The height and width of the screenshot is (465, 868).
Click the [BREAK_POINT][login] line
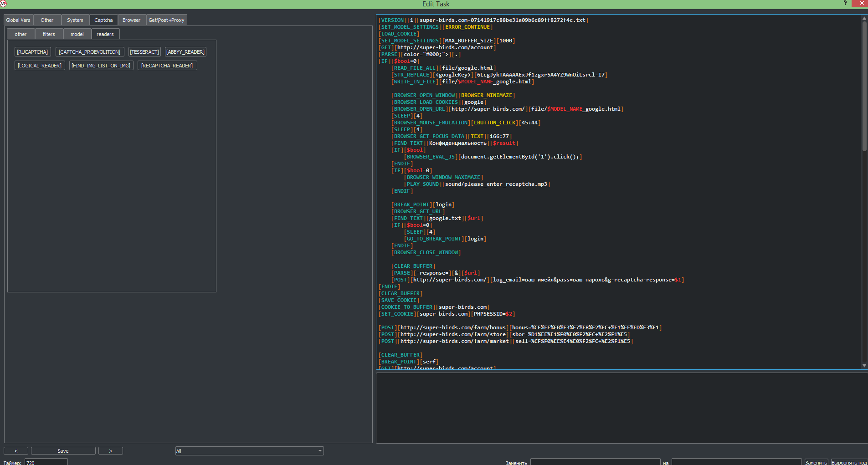423,204
